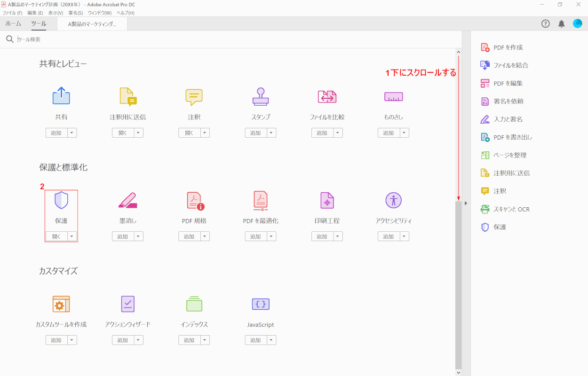588x376 pixels.
Task: Open the help question mark icon
Action: point(546,24)
